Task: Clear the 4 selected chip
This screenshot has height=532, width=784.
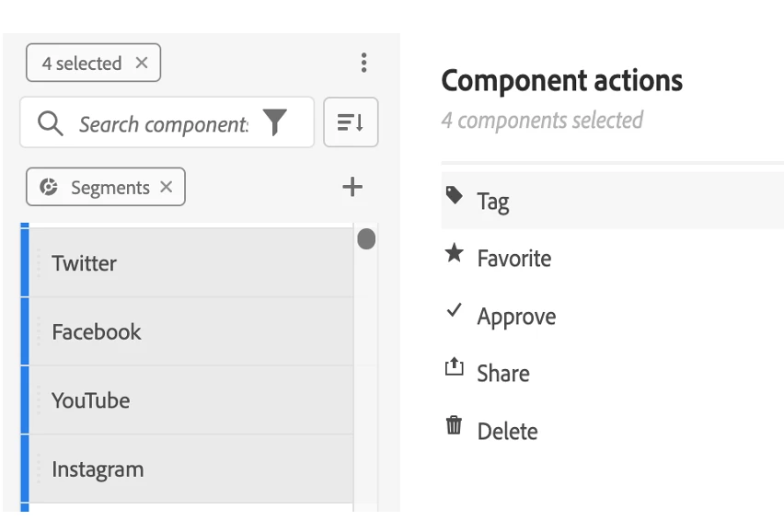Action: tap(142, 63)
